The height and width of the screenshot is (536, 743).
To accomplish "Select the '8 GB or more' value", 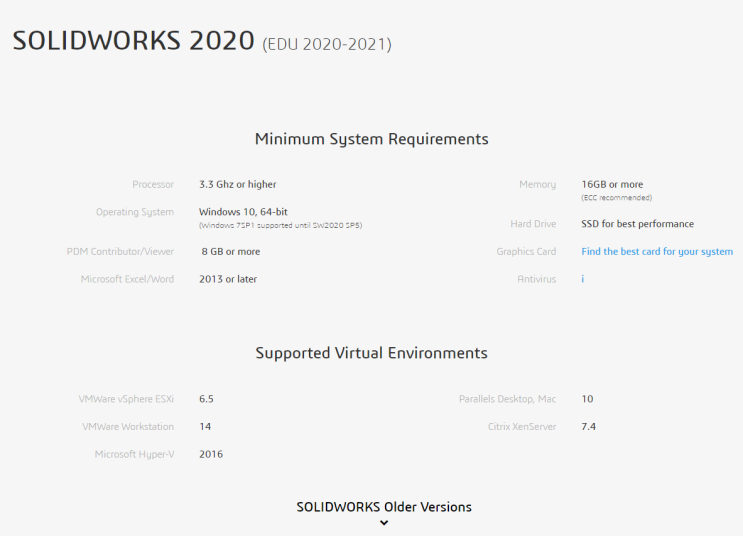I will 231,252.
